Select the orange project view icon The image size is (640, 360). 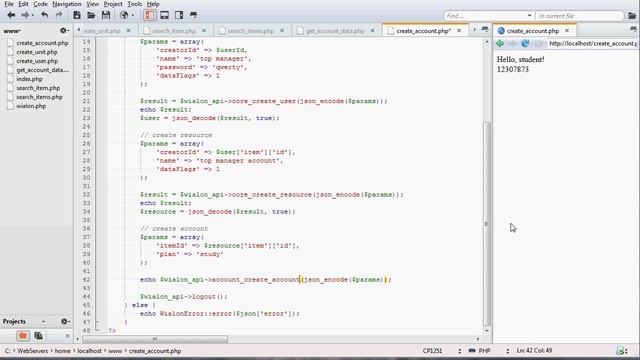[23, 336]
